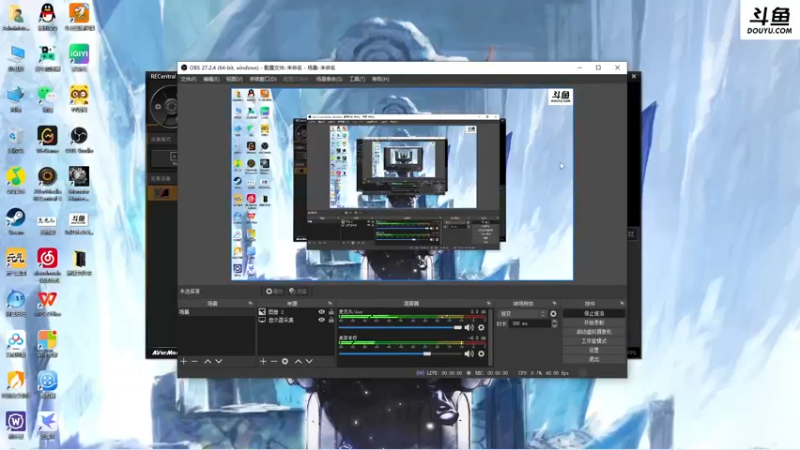
Task: Open source properties gear in sources toolbar
Action: (285, 361)
